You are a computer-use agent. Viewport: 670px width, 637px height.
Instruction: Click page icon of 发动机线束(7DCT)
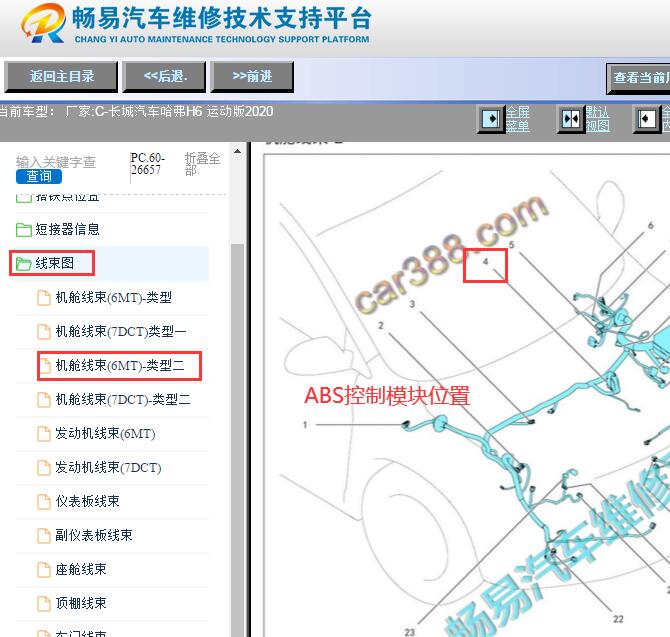click(x=44, y=468)
